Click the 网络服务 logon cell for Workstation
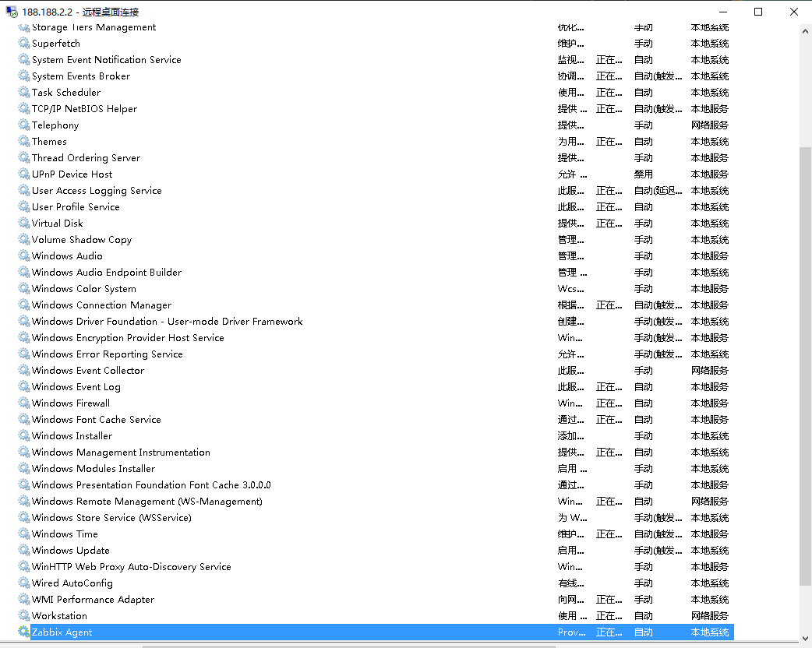 [x=709, y=615]
